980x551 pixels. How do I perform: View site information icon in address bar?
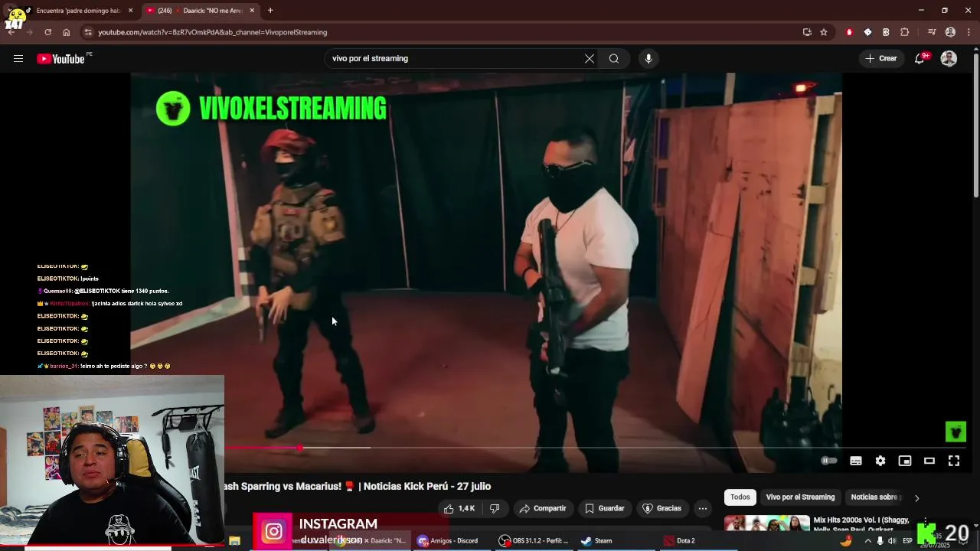(88, 32)
